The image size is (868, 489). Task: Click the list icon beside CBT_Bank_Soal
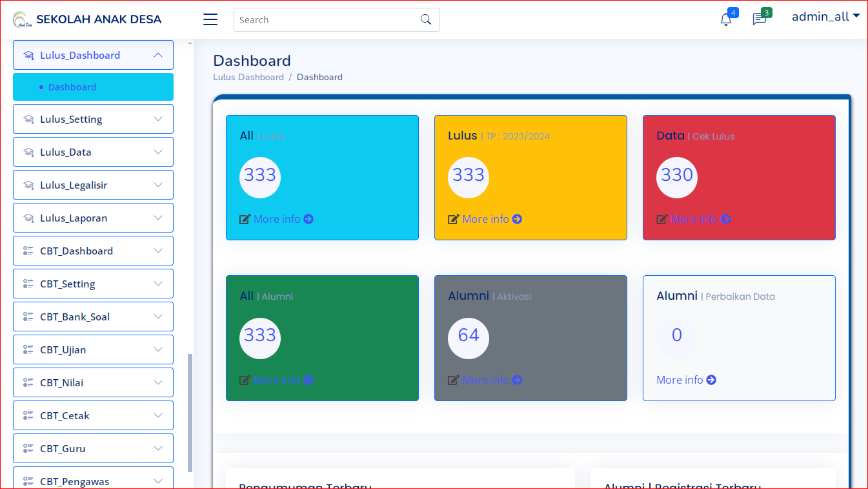click(x=28, y=317)
